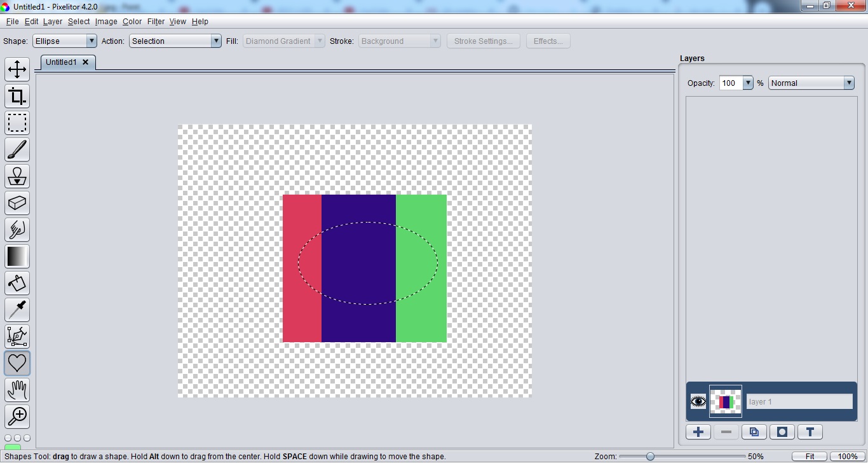The width and height of the screenshot is (868, 463).
Task: Open the File menu
Action: coord(12,22)
